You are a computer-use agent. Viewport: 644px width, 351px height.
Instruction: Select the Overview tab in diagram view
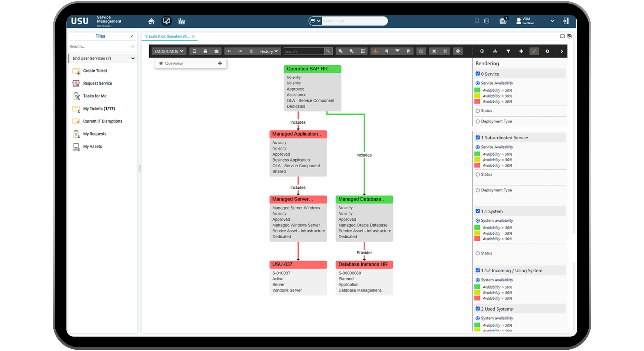pyautogui.click(x=173, y=63)
